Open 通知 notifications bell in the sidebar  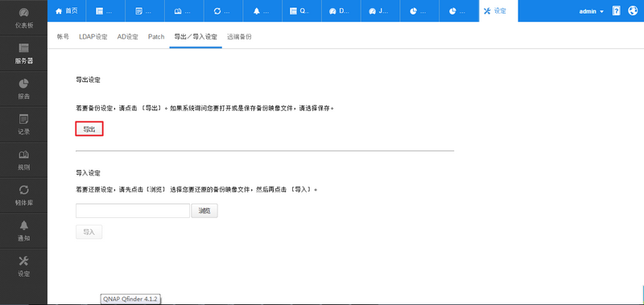pyautogui.click(x=24, y=231)
